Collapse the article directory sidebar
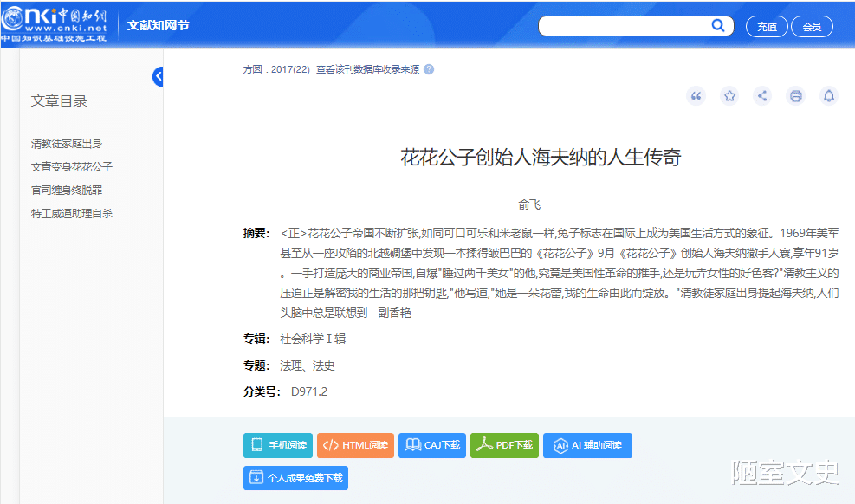The image size is (855, 504). pyautogui.click(x=159, y=77)
